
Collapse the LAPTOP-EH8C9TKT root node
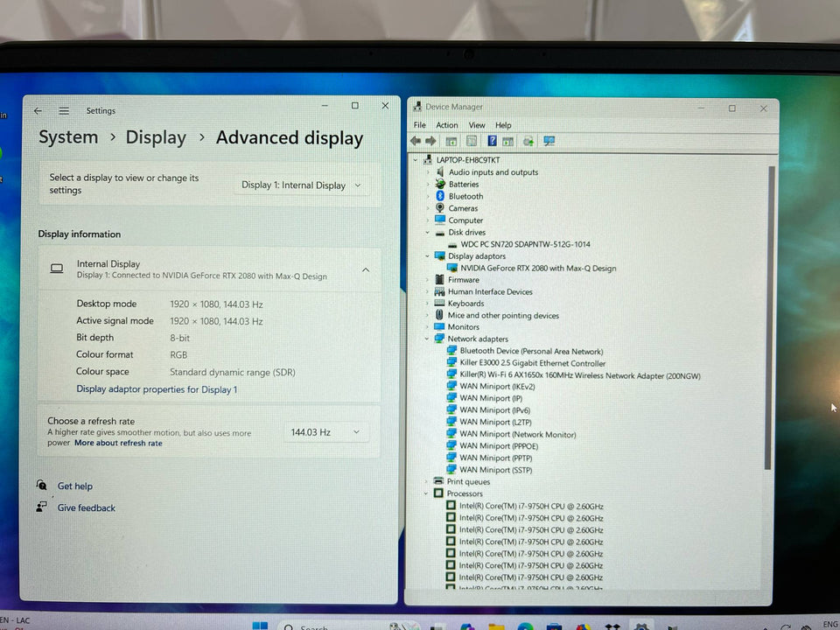[x=415, y=160]
